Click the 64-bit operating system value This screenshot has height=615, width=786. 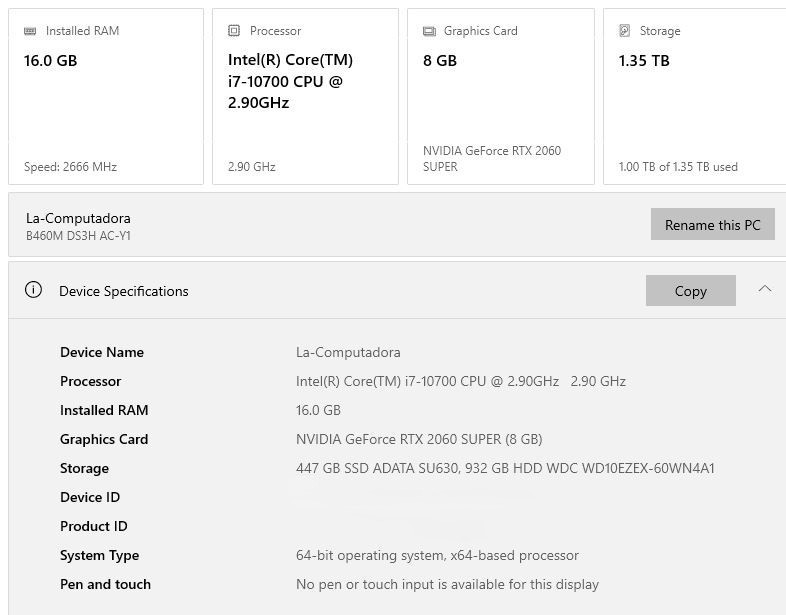pos(437,555)
